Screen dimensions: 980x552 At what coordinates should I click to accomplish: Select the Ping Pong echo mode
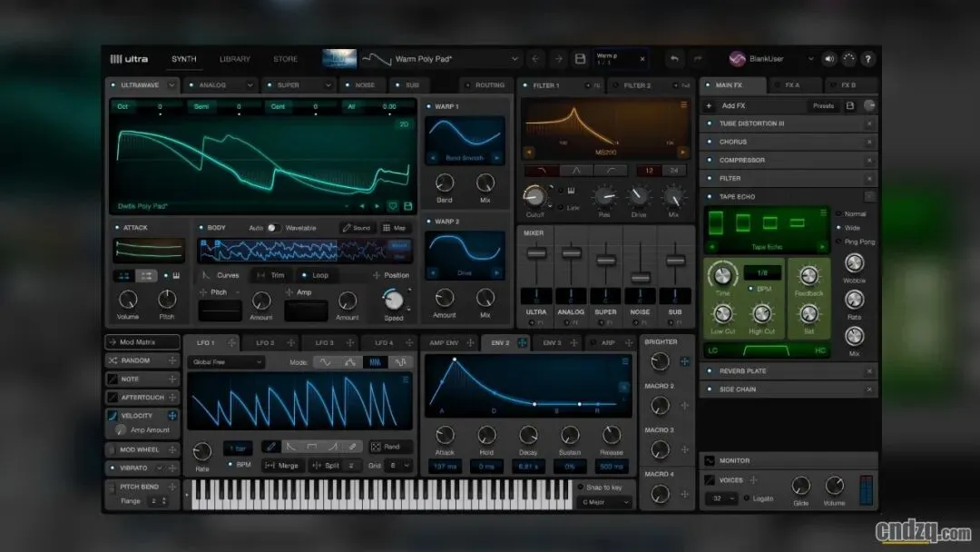tap(856, 241)
